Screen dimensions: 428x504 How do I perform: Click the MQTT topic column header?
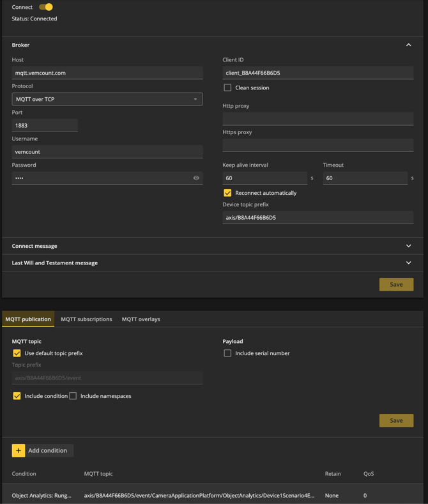click(x=98, y=474)
